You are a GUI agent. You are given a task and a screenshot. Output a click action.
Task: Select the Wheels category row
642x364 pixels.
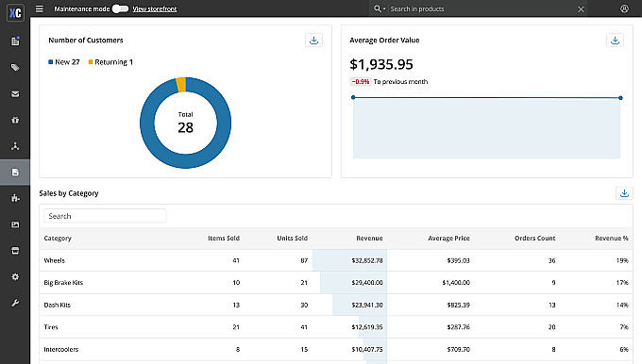click(336, 260)
